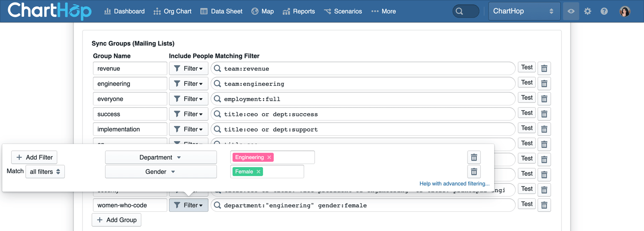Test the women-who-code group filter

(x=527, y=204)
